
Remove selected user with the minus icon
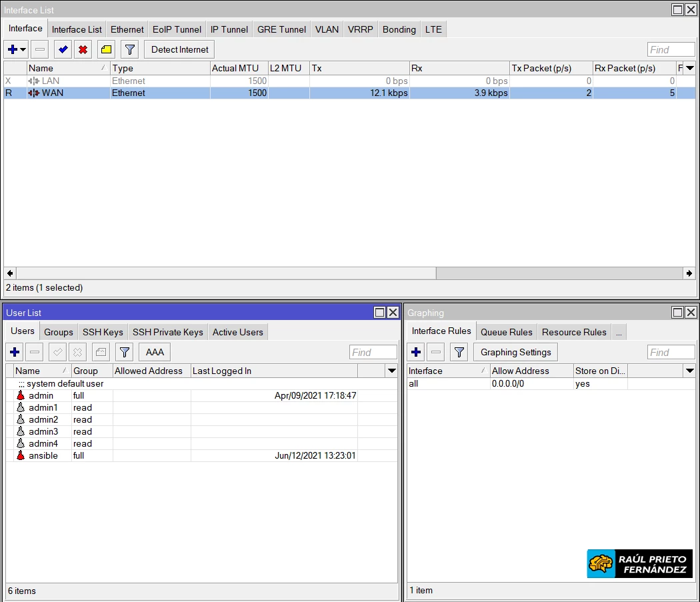(34, 352)
